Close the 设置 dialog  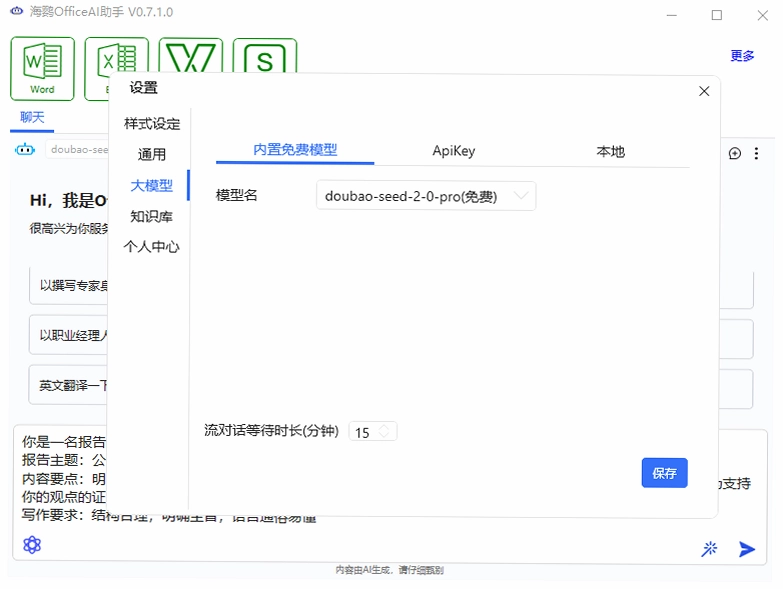(704, 91)
